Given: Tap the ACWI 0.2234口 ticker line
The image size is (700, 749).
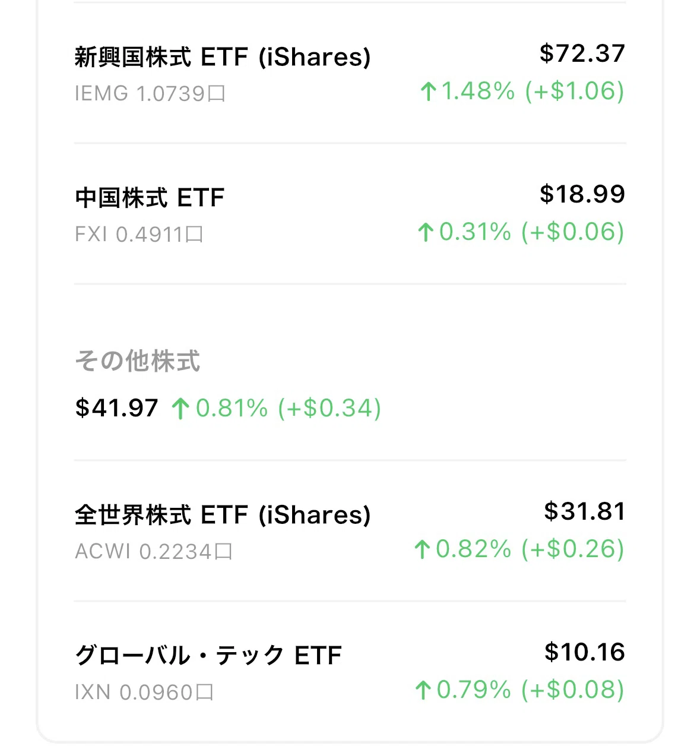Looking at the screenshot, I should [153, 552].
